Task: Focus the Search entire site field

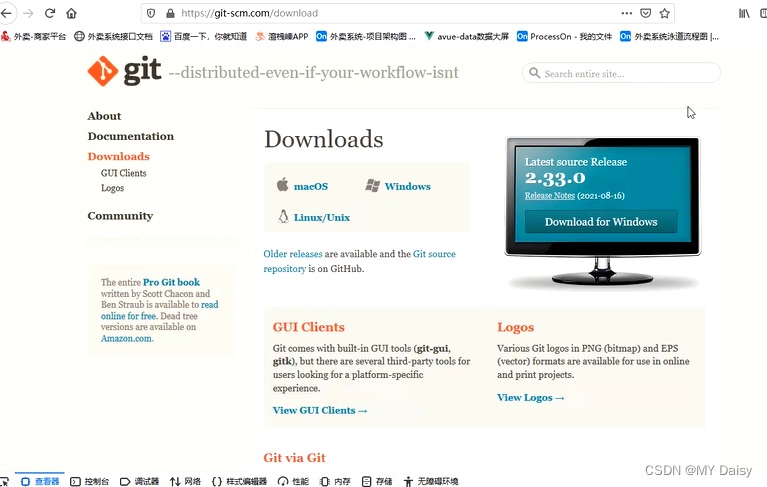Action: click(621, 73)
